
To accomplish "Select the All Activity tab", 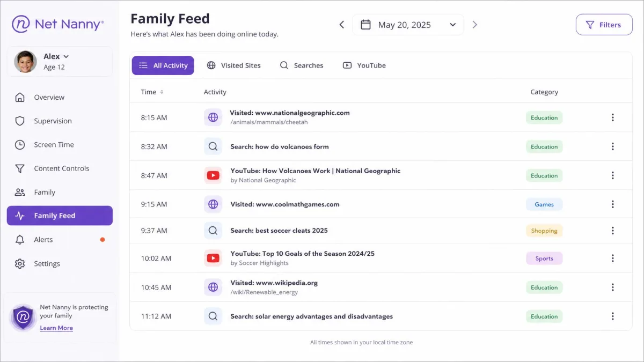I will coord(163,65).
